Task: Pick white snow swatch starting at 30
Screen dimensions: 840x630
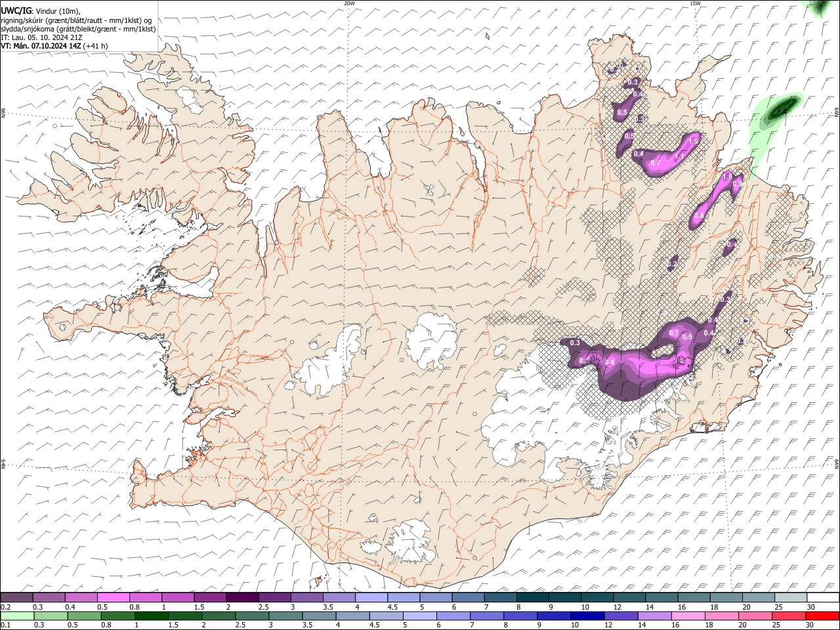Action: pyautogui.click(x=824, y=597)
